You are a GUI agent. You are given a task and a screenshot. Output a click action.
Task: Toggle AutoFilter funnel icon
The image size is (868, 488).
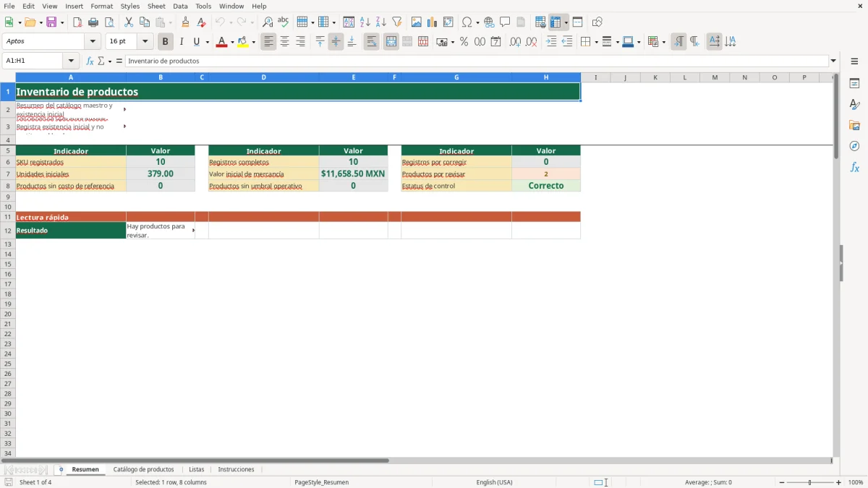click(397, 22)
